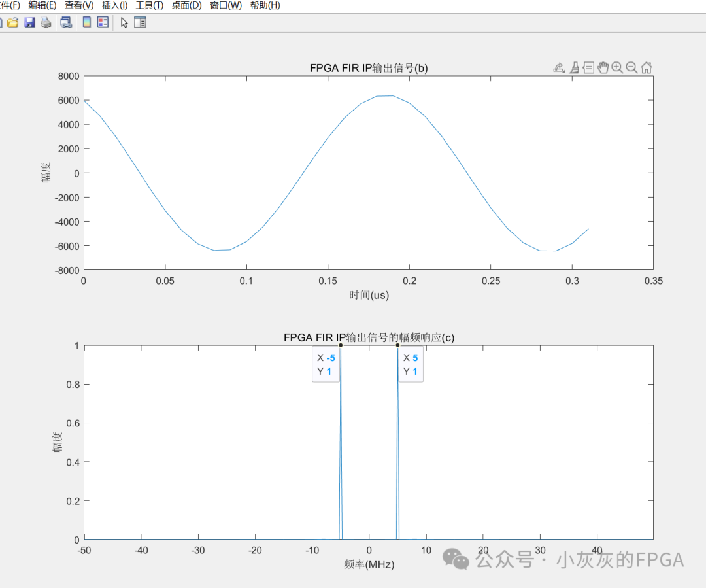Viewport: 706px width, 588px height.
Task: Click the '-50' x-axis tick in bottom plot
Action: (x=84, y=550)
